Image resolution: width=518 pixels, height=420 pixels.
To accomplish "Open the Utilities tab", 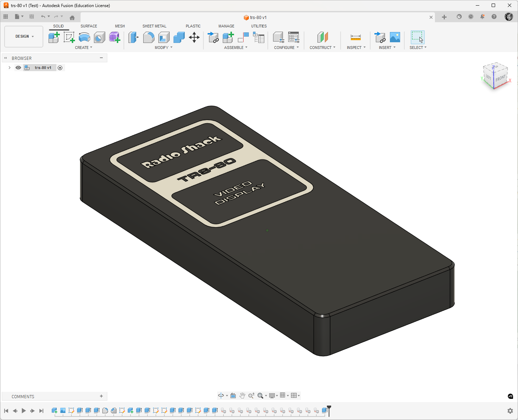I will click(259, 26).
